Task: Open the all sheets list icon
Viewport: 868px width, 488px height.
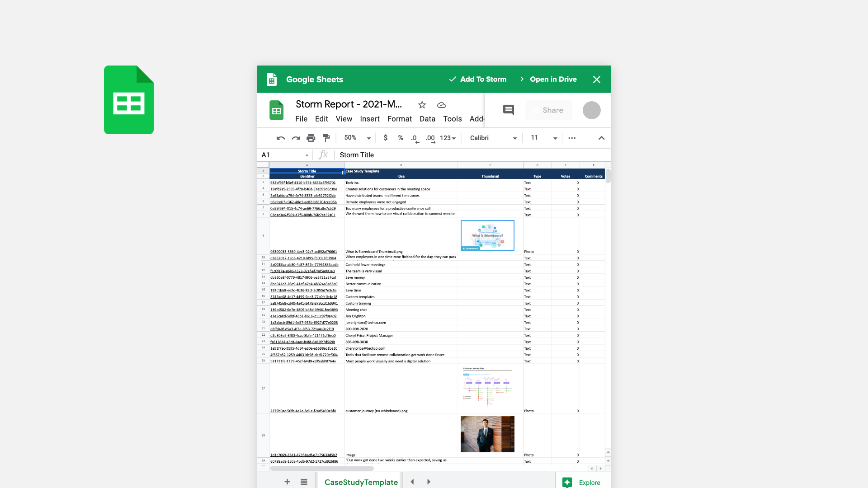Action: tap(304, 482)
